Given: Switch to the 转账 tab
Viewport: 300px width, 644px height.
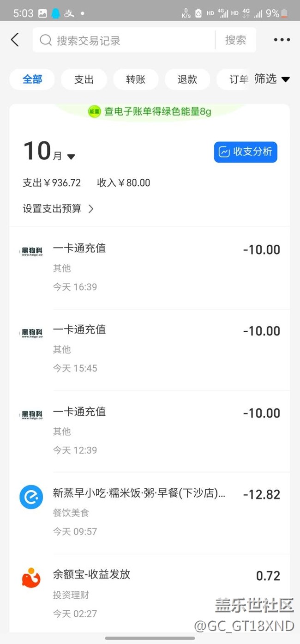Looking at the screenshot, I should click(x=136, y=79).
